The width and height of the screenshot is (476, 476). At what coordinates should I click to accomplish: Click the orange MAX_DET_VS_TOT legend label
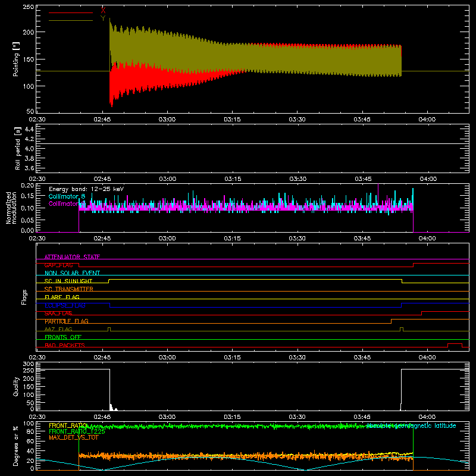point(74,437)
